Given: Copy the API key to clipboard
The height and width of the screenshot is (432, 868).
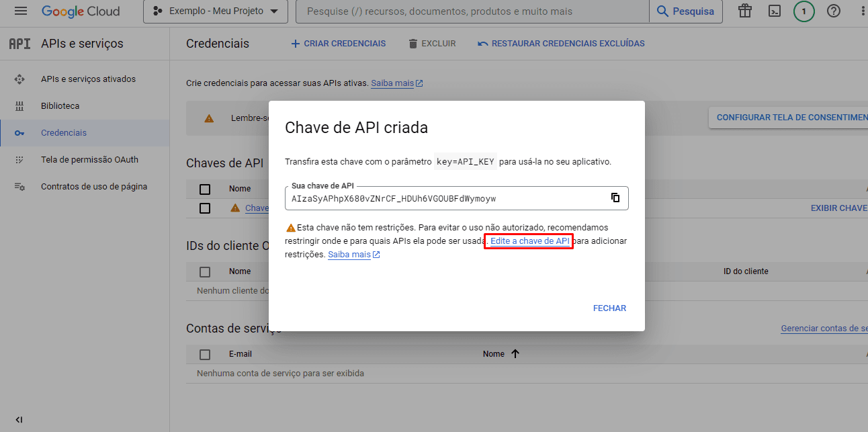Looking at the screenshot, I should pos(615,198).
